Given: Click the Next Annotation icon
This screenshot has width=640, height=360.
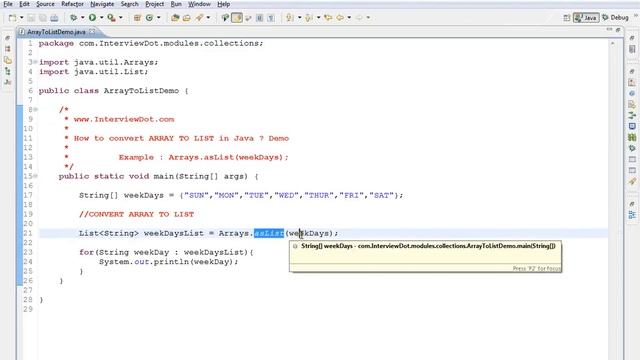Looking at the screenshot, I should click(290, 18).
